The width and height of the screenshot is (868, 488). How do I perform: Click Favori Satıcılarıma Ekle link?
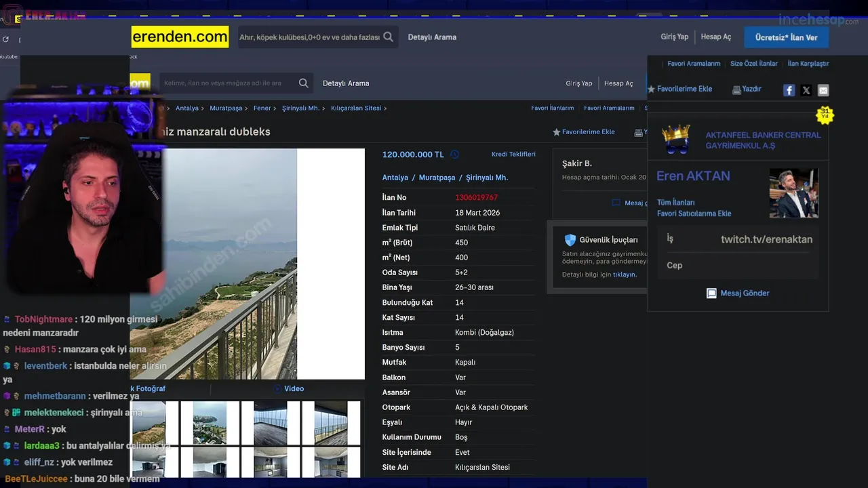(694, 213)
